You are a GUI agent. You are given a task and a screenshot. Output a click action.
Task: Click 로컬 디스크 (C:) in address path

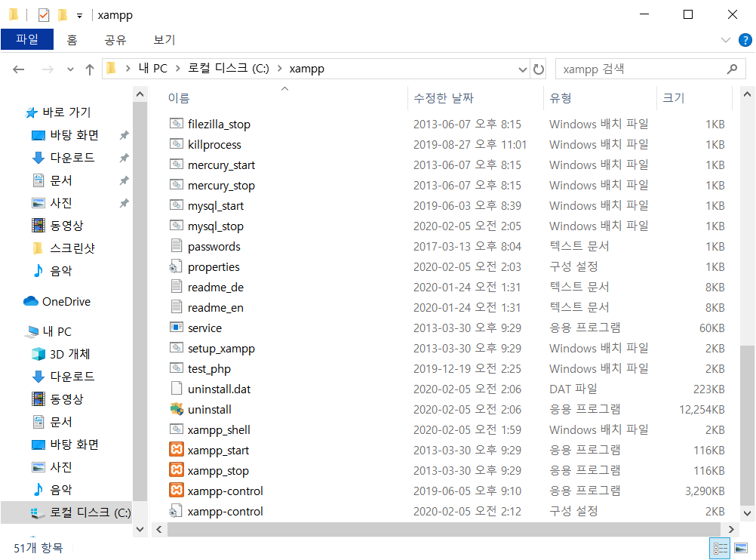[229, 69]
